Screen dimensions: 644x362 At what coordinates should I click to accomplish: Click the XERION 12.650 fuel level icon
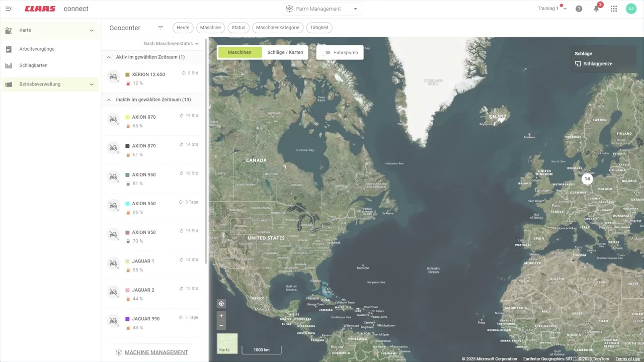(x=128, y=83)
